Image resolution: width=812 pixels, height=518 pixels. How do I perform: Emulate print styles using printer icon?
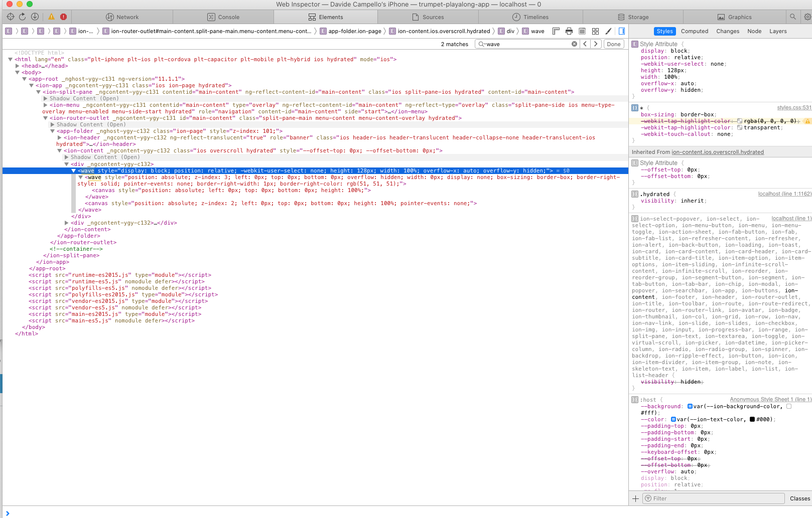[569, 31]
